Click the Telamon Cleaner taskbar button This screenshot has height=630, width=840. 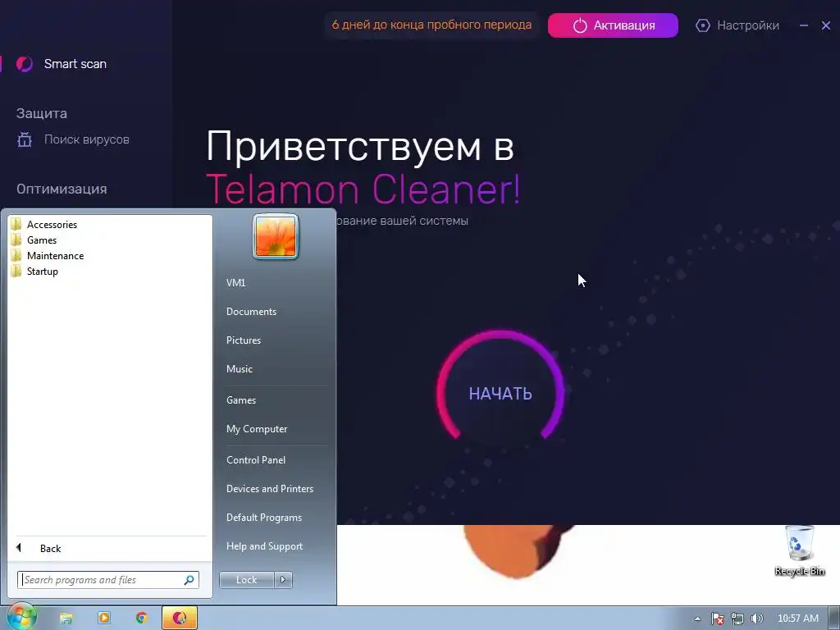pos(180,619)
